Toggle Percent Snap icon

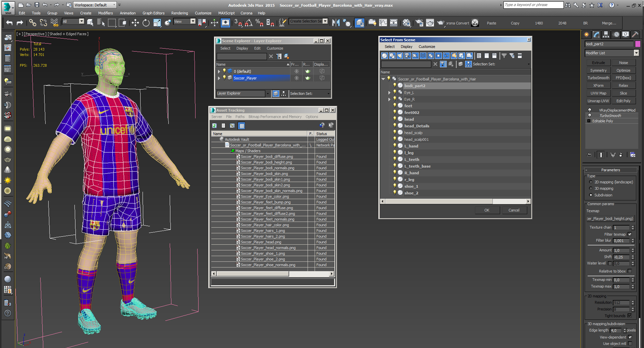(x=259, y=23)
